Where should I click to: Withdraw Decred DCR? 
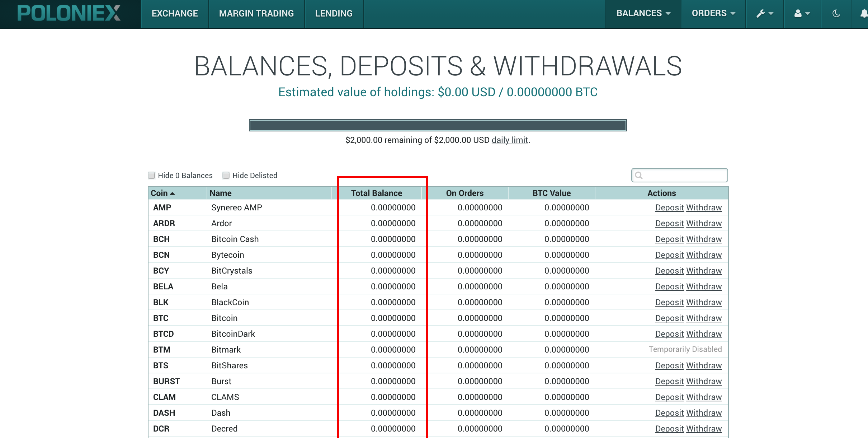pos(704,429)
